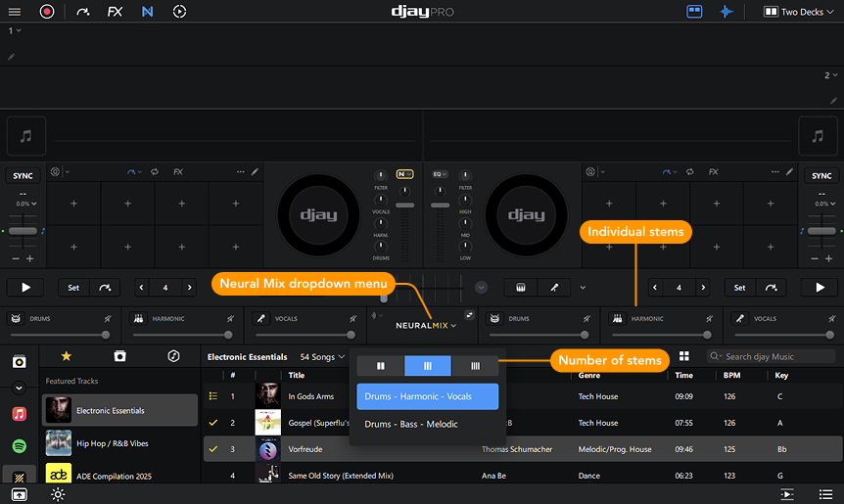Enable SYNC on the left deck
The width and height of the screenshot is (844, 504).
[x=23, y=176]
